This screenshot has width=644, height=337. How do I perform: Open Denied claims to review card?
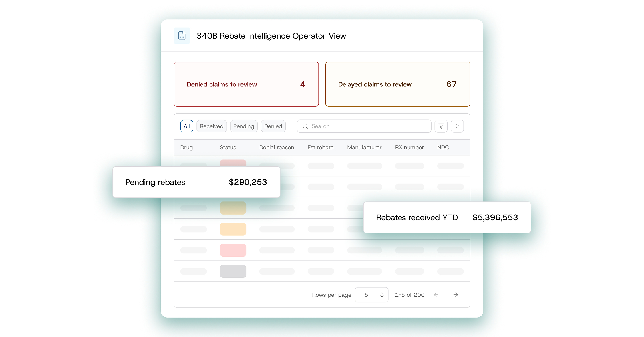[246, 84]
